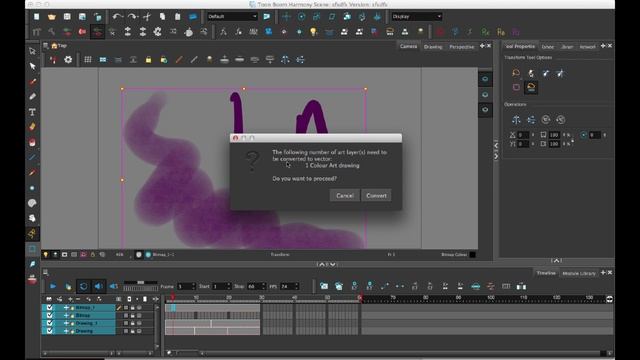The width and height of the screenshot is (640, 360).
Task: Select the Hand grabber tool
Action: [32, 218]
